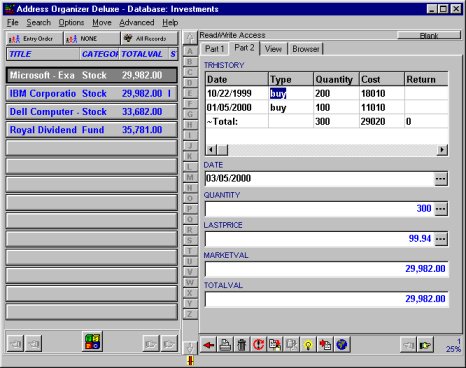Click the Cost cell 18010
466x368 pixels.
pos(382,94)
